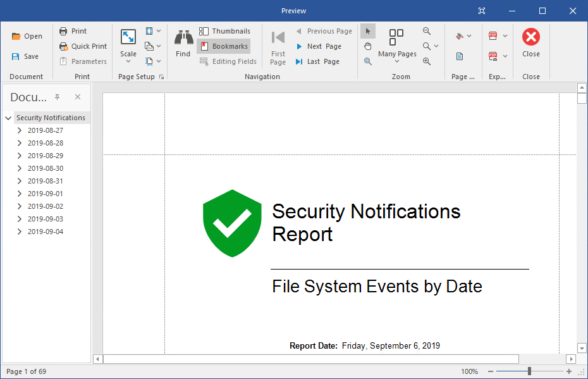Click the Watermark page icon
This screenshot has width=588, height=379.
460,56
